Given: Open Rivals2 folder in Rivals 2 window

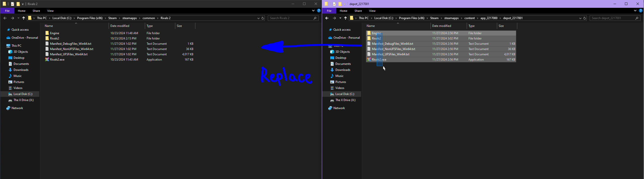Looking at the screenshot, I should [54, 38].
